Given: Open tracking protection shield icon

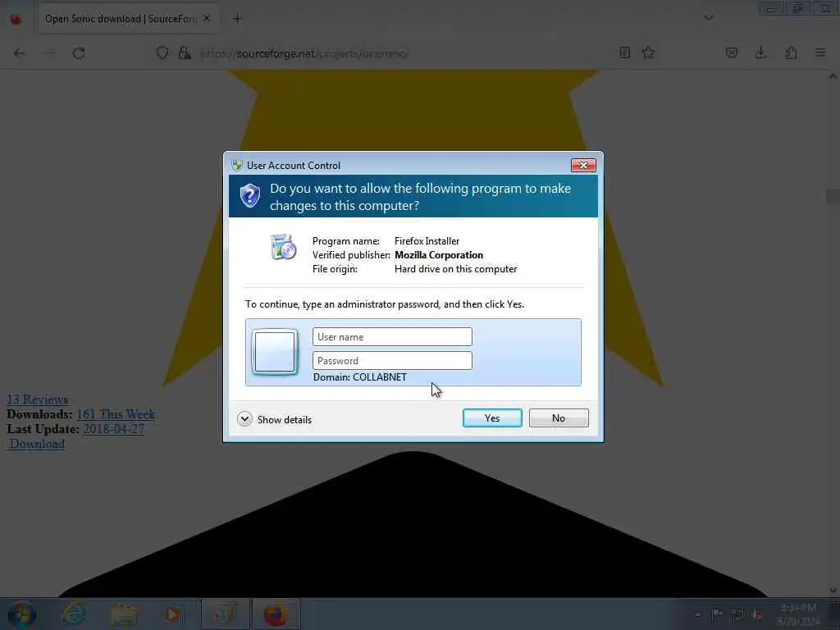Looking at the screenshot, I should (x=162, y=52).
